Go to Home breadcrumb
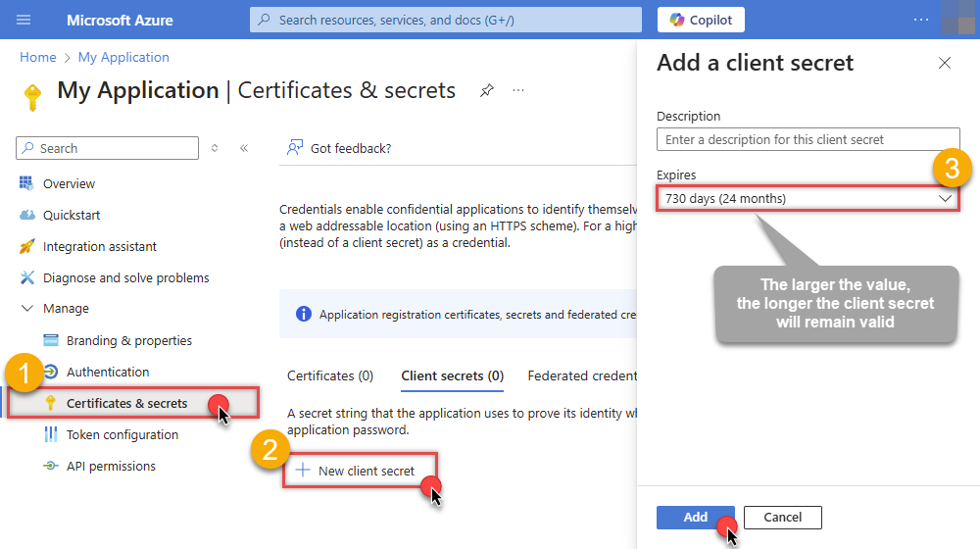This screenshot has width=980, height=549. tap(38, 57)
